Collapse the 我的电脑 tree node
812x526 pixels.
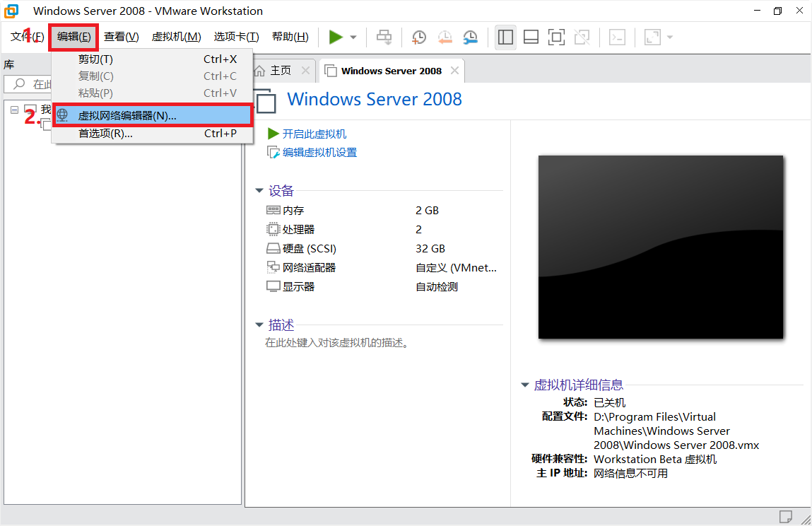(x=14, y=110)
